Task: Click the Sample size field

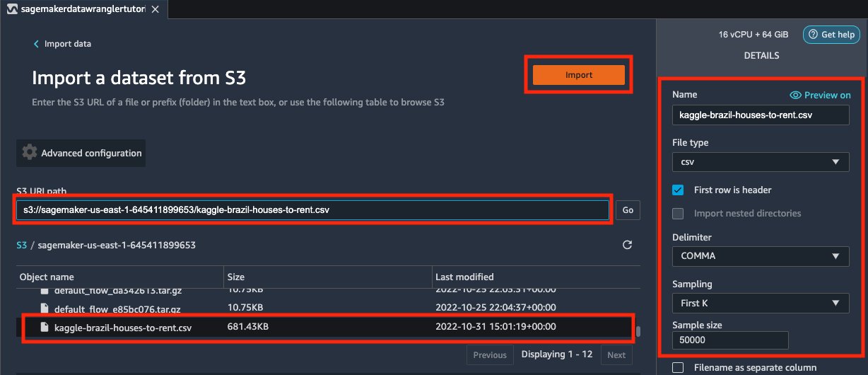Action: [730, 340]
